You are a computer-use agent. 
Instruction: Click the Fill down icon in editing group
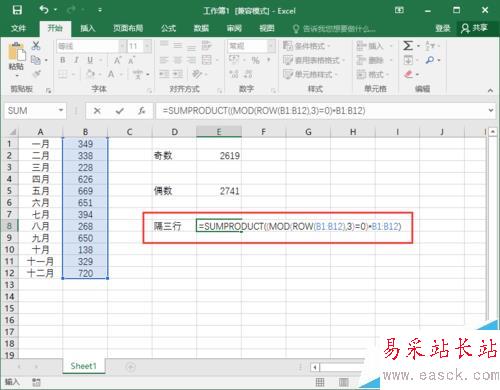[x=408, y=60]
